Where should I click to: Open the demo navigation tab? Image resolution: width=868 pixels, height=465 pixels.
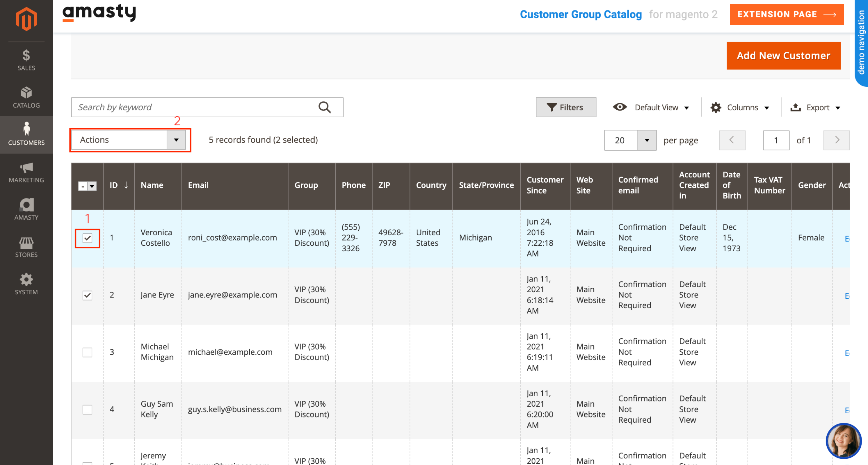(x=862, y=45)
